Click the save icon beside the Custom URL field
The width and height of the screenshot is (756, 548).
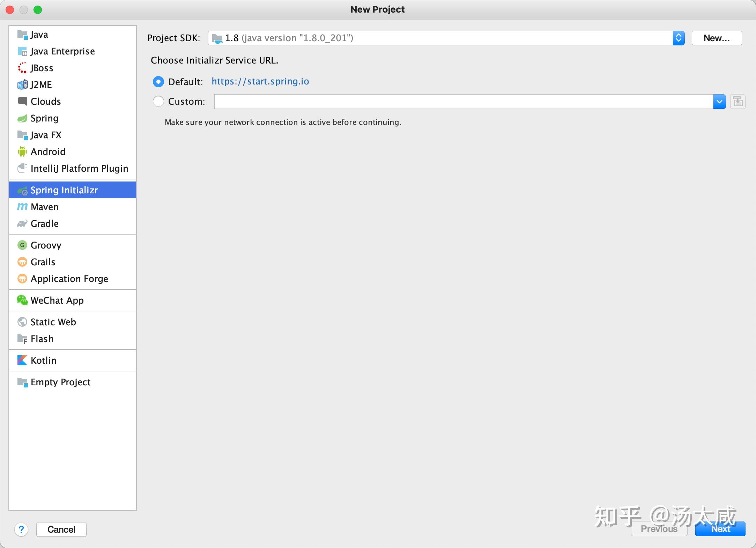point(738,102)
